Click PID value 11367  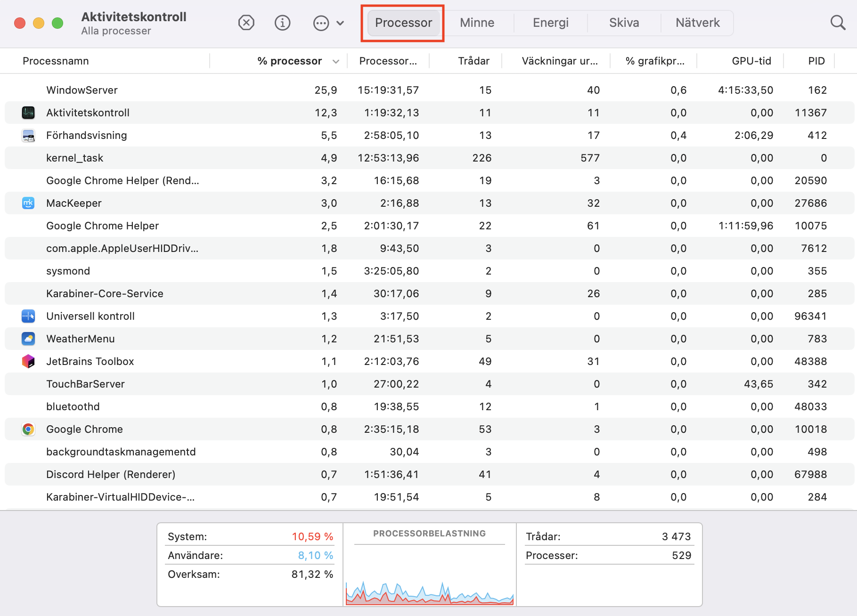pos(810,113)
